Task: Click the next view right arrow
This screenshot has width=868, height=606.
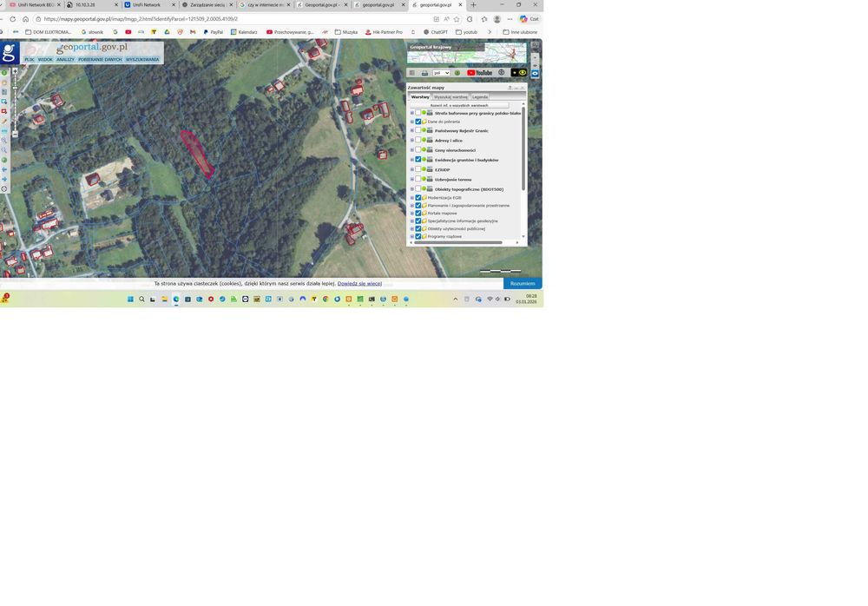Action: [x=3, y=179]
